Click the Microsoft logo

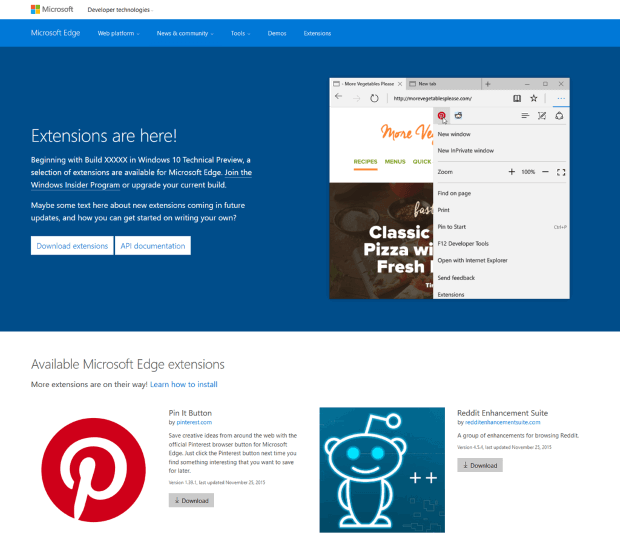pyautogui.click(x=52, y=9)
